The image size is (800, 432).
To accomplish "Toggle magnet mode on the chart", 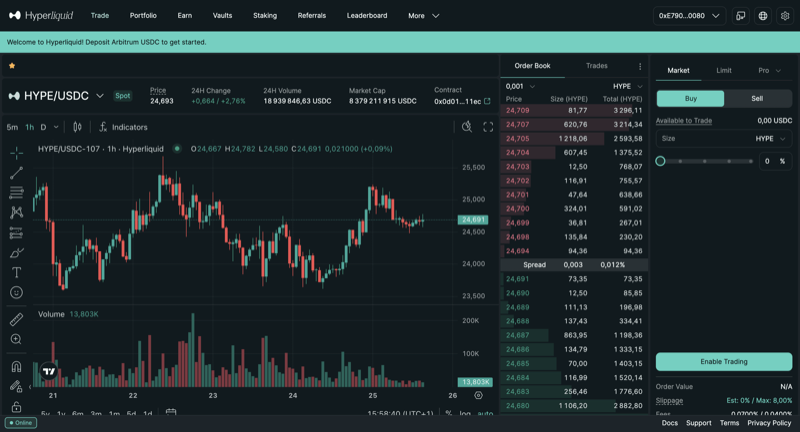I will [16, 367].
